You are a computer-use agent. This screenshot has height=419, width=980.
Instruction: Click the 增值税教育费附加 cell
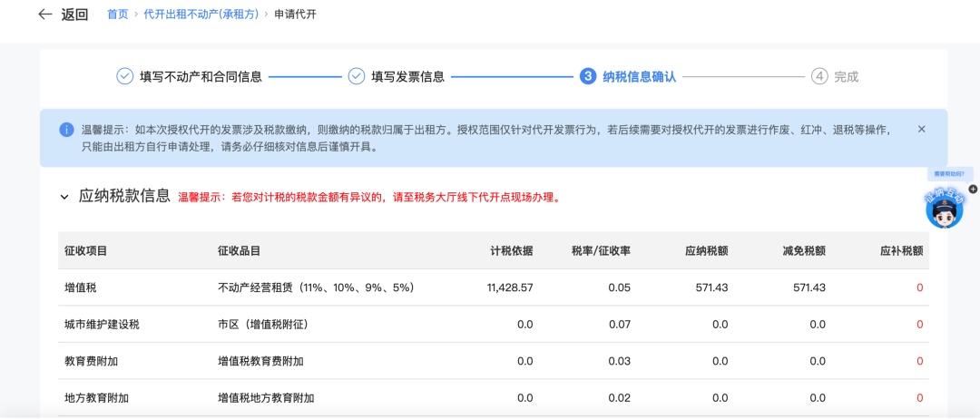pos(260,361)
